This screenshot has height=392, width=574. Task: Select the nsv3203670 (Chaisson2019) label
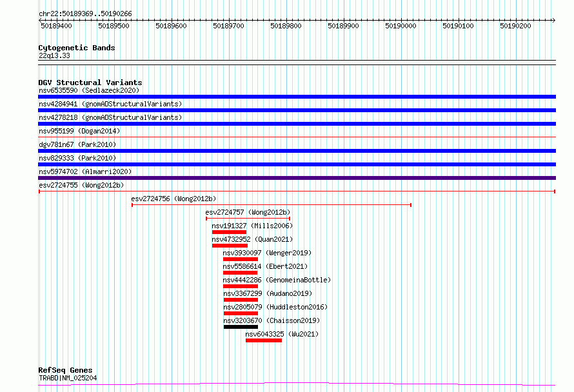(x=272, y=320)
